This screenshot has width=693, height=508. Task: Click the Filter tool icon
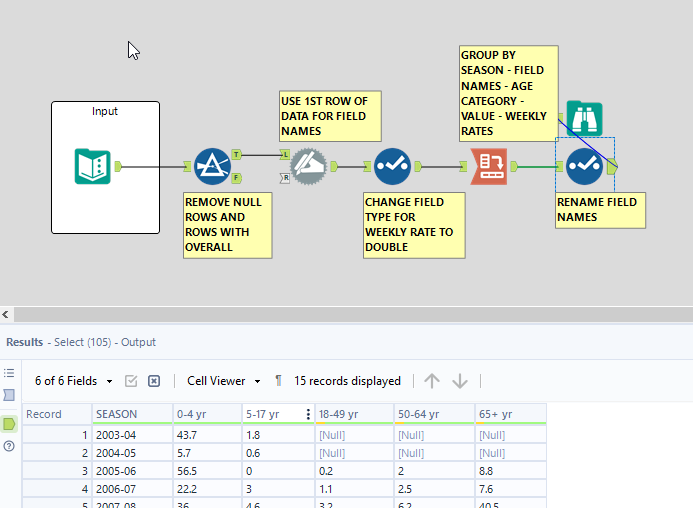coord(212,166)
